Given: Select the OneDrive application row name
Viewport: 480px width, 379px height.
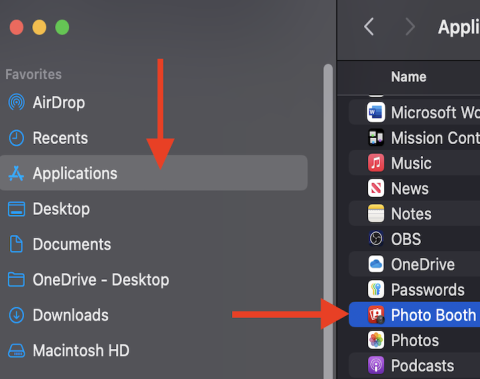Looking at the screenshot, I should point(423,264).
